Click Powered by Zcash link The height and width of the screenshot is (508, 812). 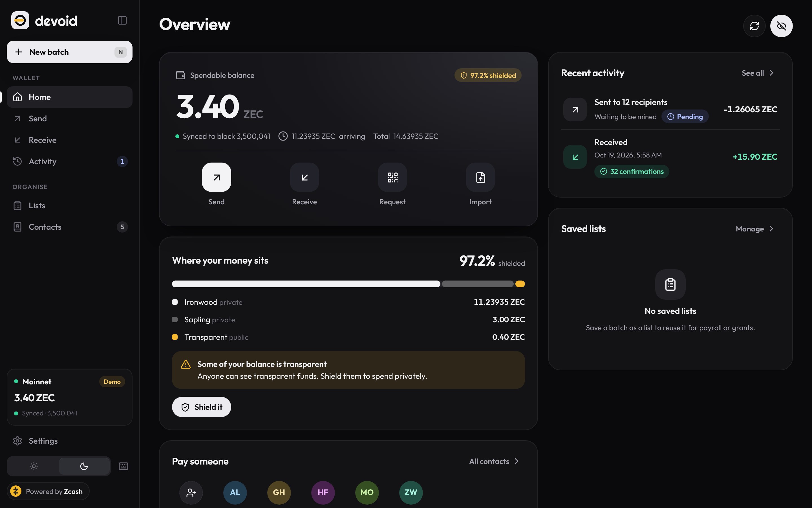point(48,491)
